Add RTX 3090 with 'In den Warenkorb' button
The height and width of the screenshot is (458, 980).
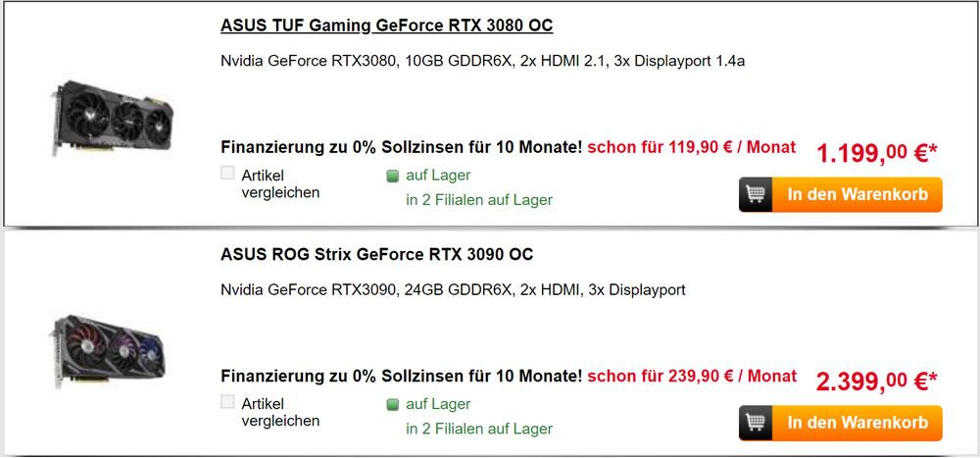(857, 423)
